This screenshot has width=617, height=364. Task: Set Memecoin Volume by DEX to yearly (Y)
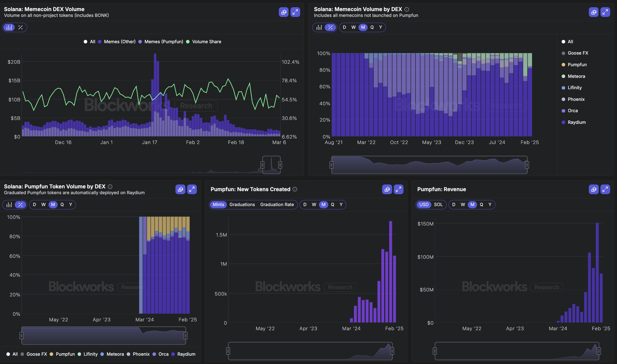(x=381, y=27)
